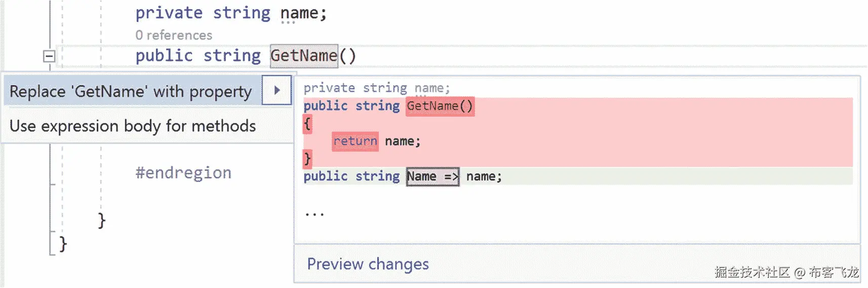This screenshot has height=288, width=868.
Task: Click the grayed 'private string name;' preview line
Action: pos(376,88)
